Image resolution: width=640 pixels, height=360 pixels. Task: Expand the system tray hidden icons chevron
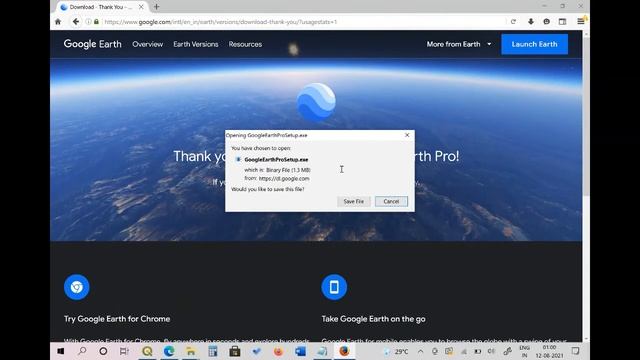[x=420, y=351]
